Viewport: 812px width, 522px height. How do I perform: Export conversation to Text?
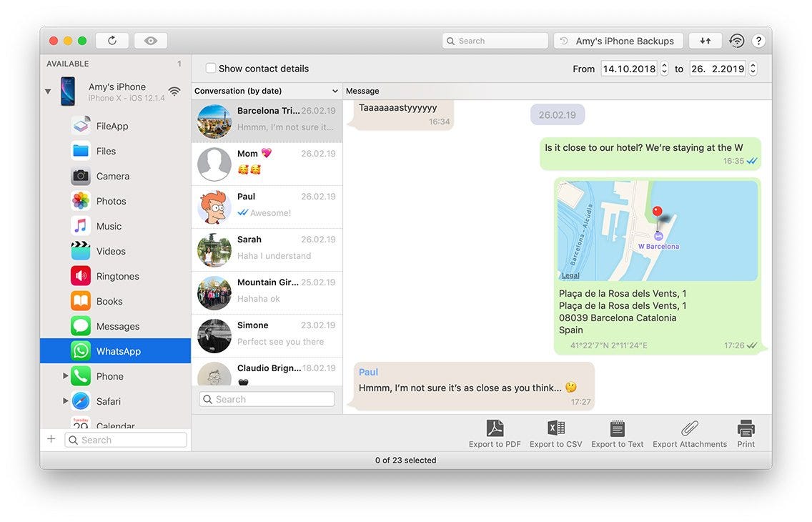tap(618, 434)
